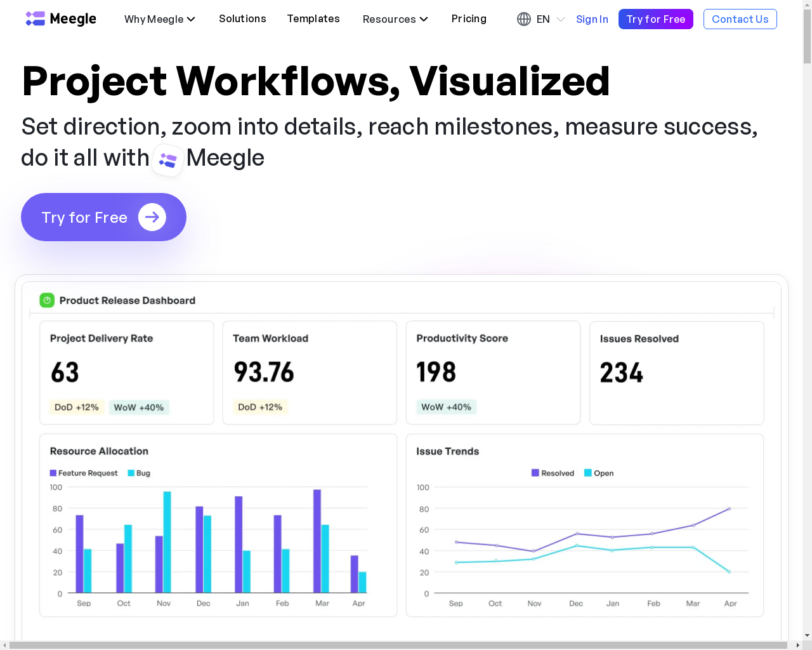
Task: Click the Sign In link
Action: point(592,19)
